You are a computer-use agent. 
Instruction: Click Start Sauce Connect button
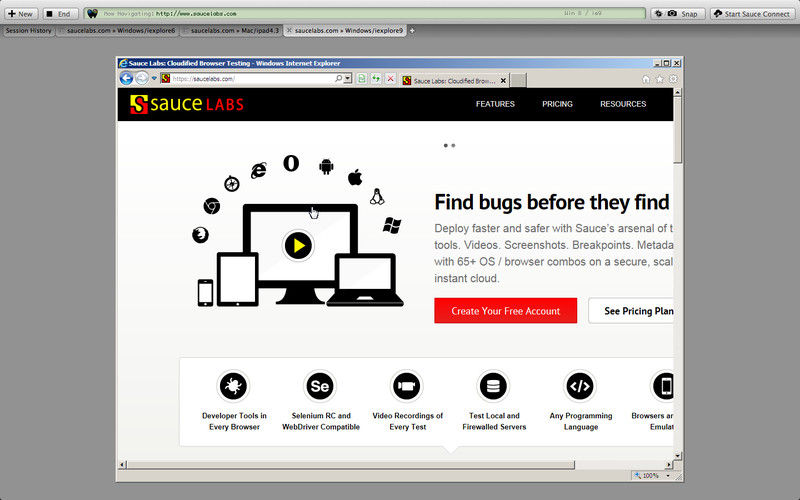[x=752, y=14]
